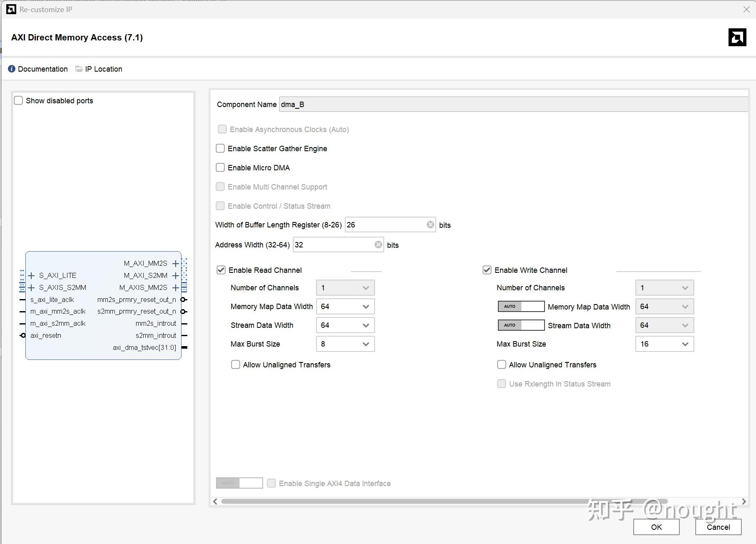Expand the M_AXI_S2MM output interface
756x544 pixels.
click(x=175, y=275)
